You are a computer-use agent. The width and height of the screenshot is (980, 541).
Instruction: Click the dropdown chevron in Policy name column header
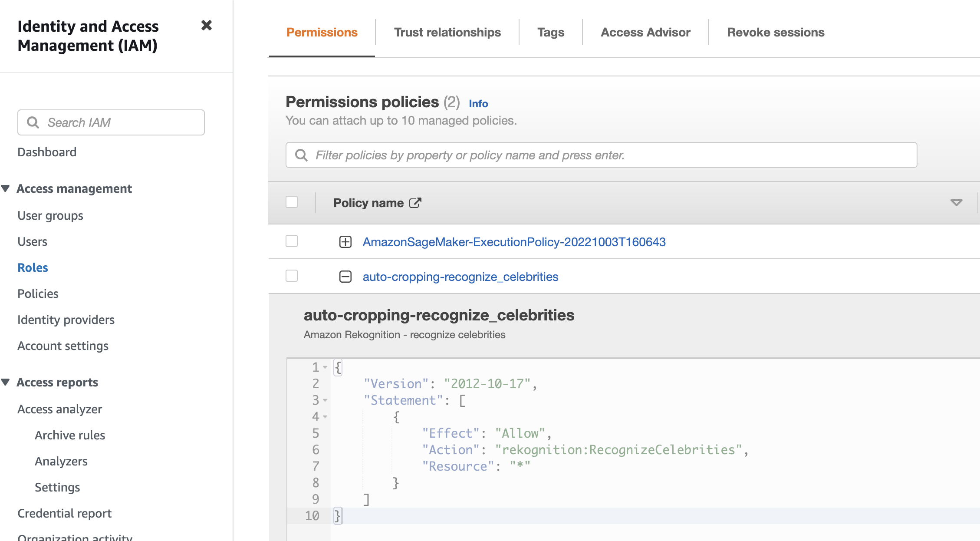click(957, 203)
